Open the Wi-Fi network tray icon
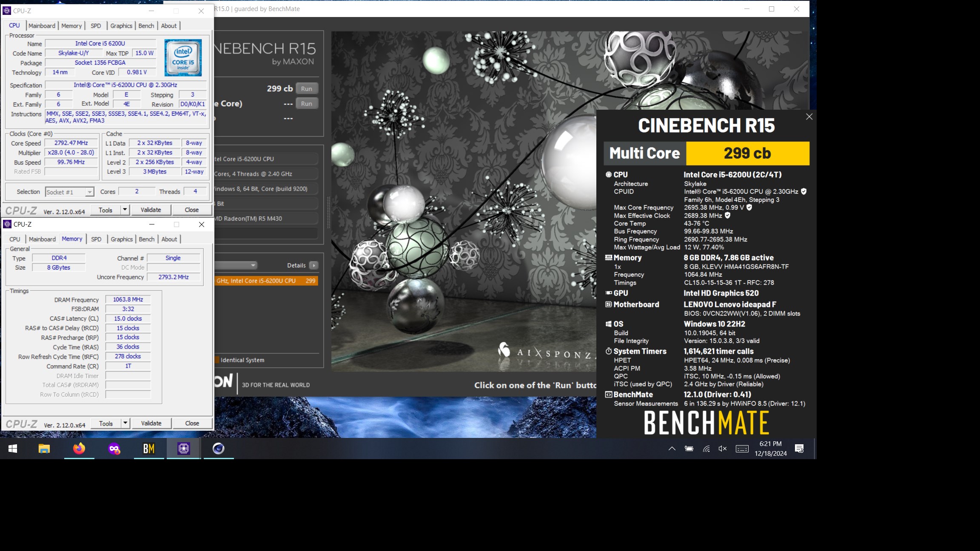The height and width of the screenshot is (551, 980). coord(706,449)
